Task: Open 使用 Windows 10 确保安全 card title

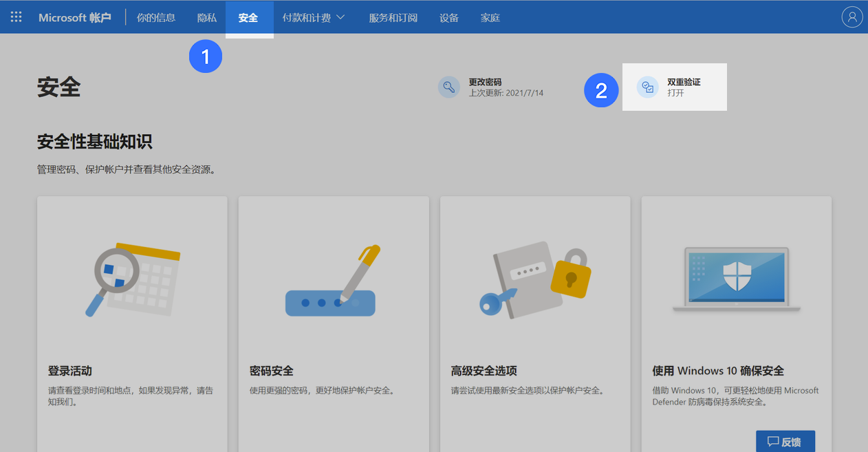Action: 718,371
